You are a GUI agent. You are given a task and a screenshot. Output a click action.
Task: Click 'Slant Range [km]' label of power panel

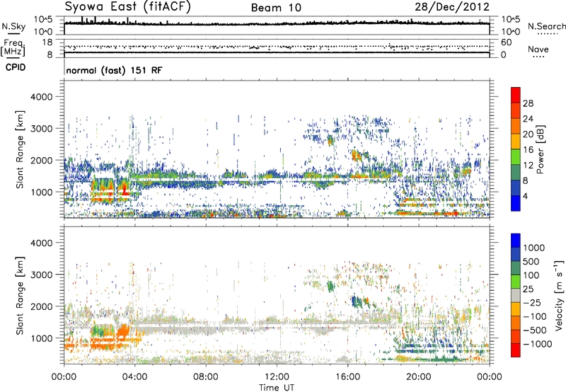pyautogui.click(x=20, y=149)
